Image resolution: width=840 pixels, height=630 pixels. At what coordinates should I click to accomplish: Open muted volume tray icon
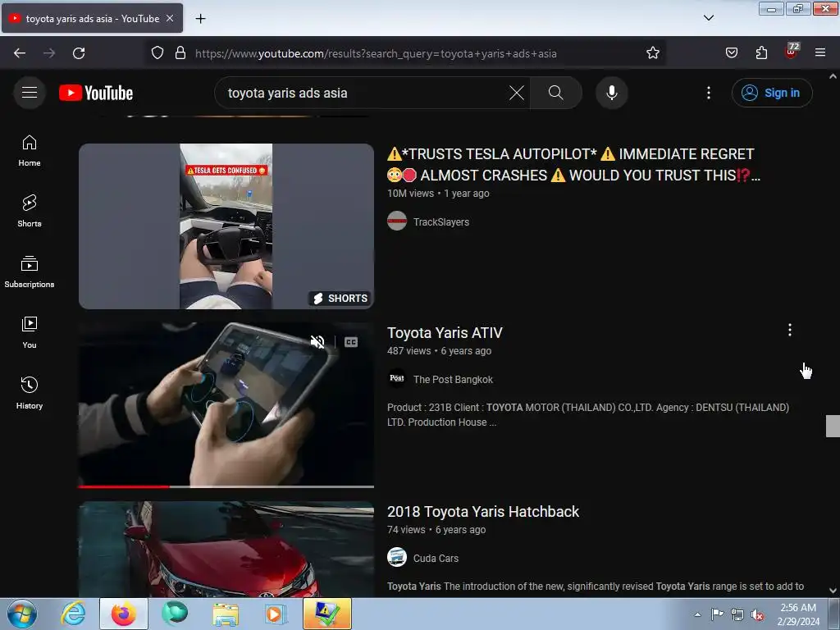[x=757, y=614]
